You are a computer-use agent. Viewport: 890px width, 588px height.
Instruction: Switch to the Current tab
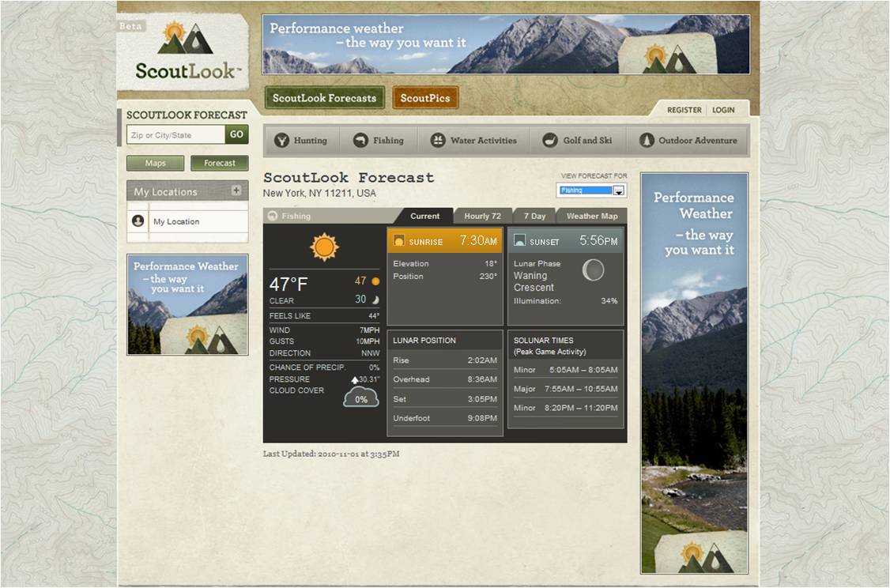point(424,217)
